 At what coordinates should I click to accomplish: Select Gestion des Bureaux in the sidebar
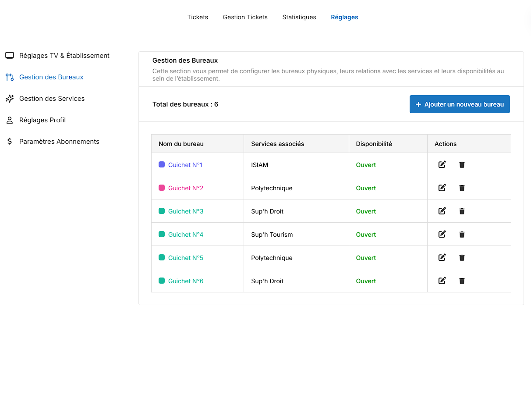[x=51, y=77]
